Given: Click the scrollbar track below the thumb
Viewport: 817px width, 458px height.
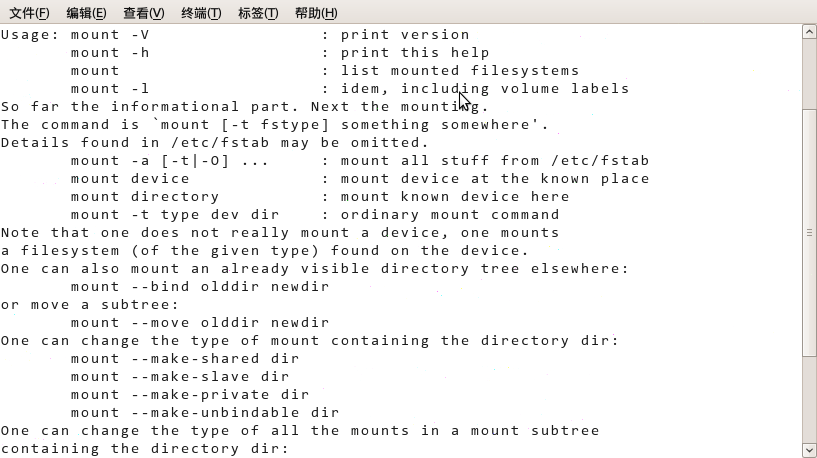Looking at the screenshot, I should (809, 400).
